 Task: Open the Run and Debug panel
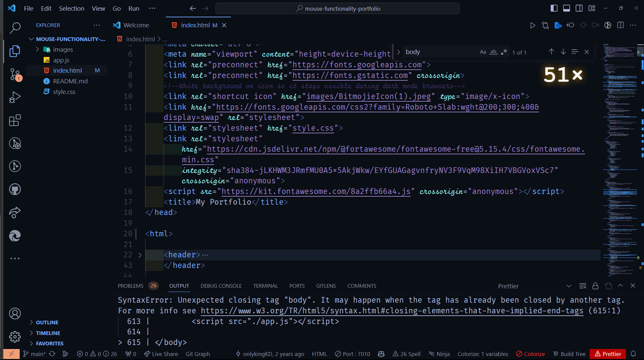click(x=15, y=97)
